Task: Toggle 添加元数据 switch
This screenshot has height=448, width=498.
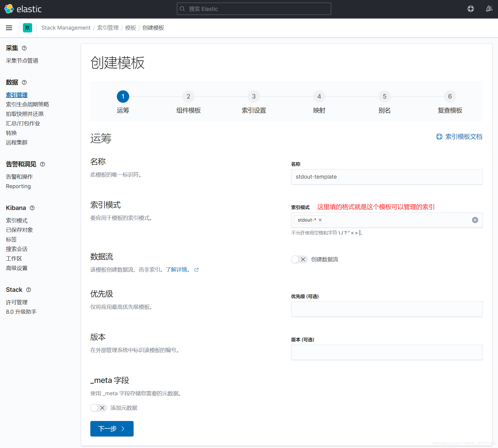Action: 99,408
